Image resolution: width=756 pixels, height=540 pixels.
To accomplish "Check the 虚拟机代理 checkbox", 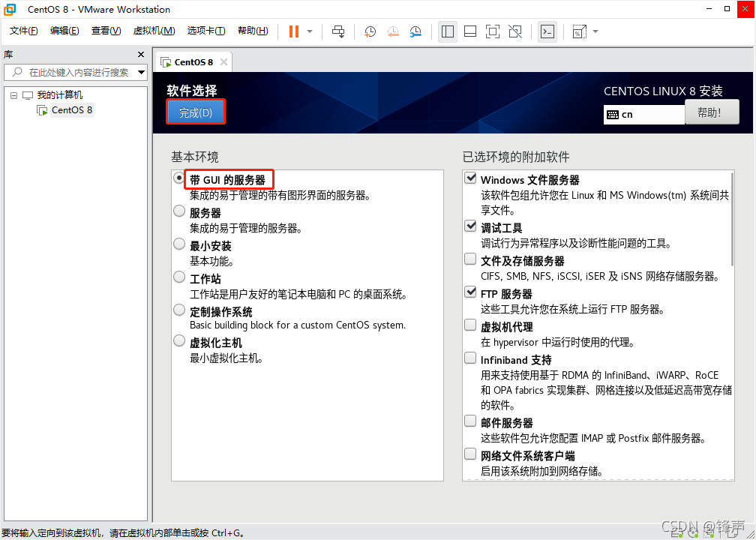I will [x=470, y=325].
